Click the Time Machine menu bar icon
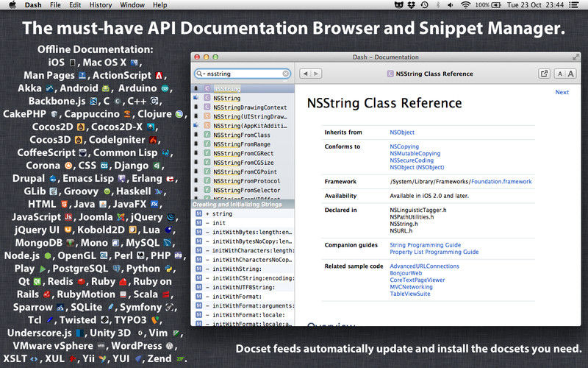 tap(425, 5)
